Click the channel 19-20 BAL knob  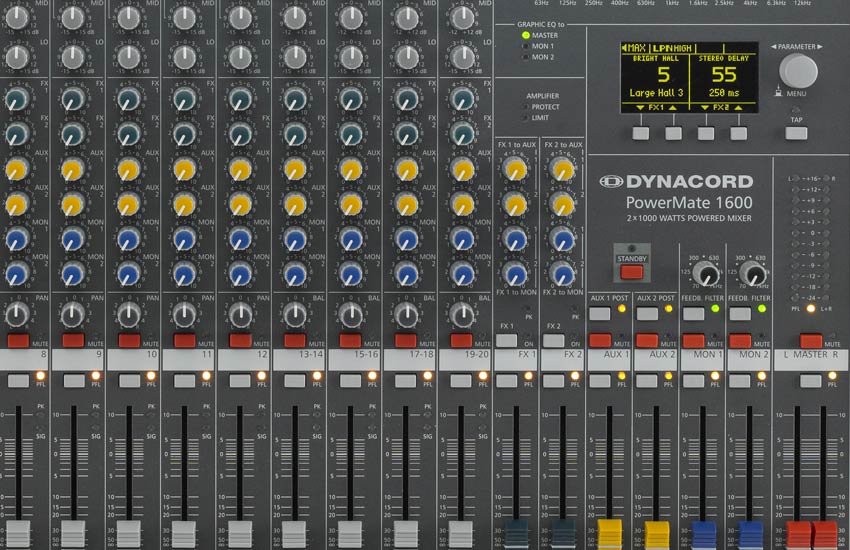(x=460, y=315)
